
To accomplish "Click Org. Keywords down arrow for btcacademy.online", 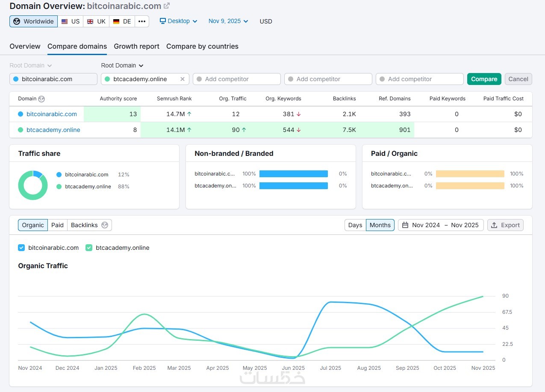I will 299,130.
